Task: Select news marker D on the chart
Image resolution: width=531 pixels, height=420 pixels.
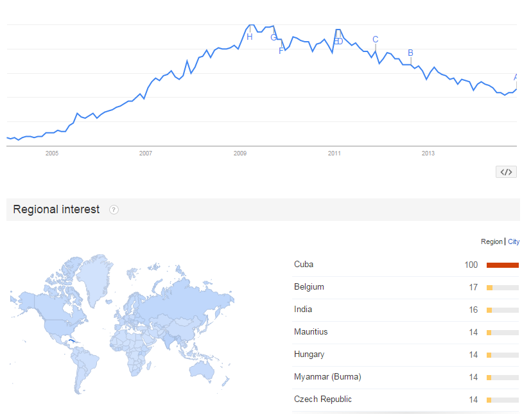Action: tap(340, 41)
